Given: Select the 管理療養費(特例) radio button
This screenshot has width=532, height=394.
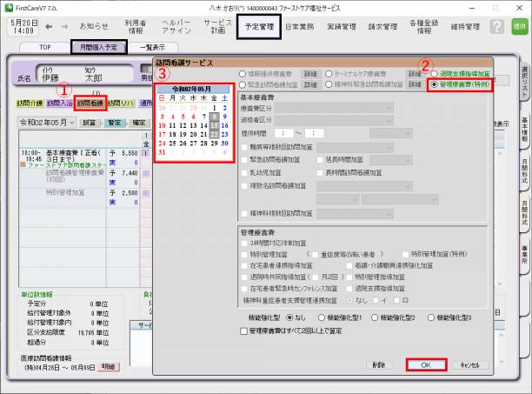Looking at the screenshot, I should [434, 85].
